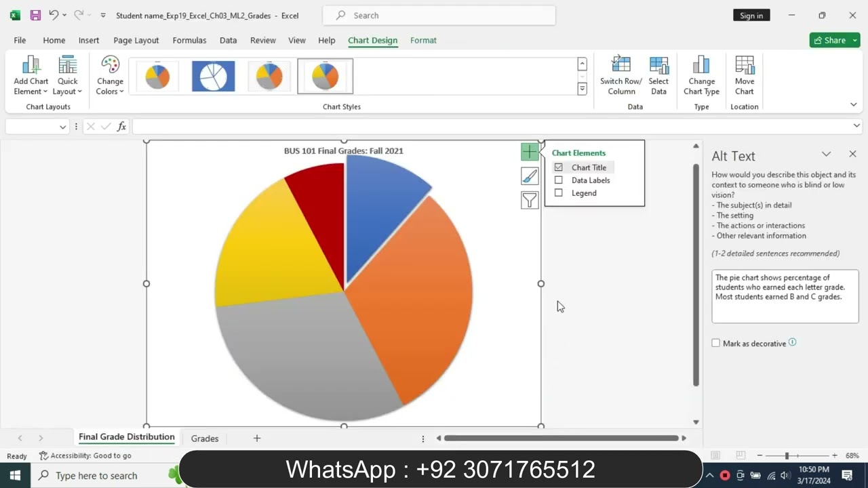This screenshot has width=868, height=488.
Task: Apply the blue background chart style
Action: coord(214,76)
